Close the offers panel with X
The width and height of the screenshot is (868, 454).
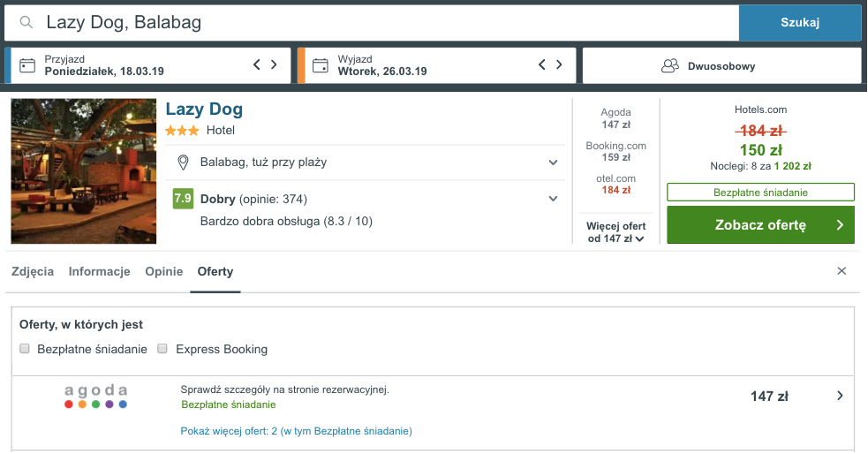tap(842, 271)
